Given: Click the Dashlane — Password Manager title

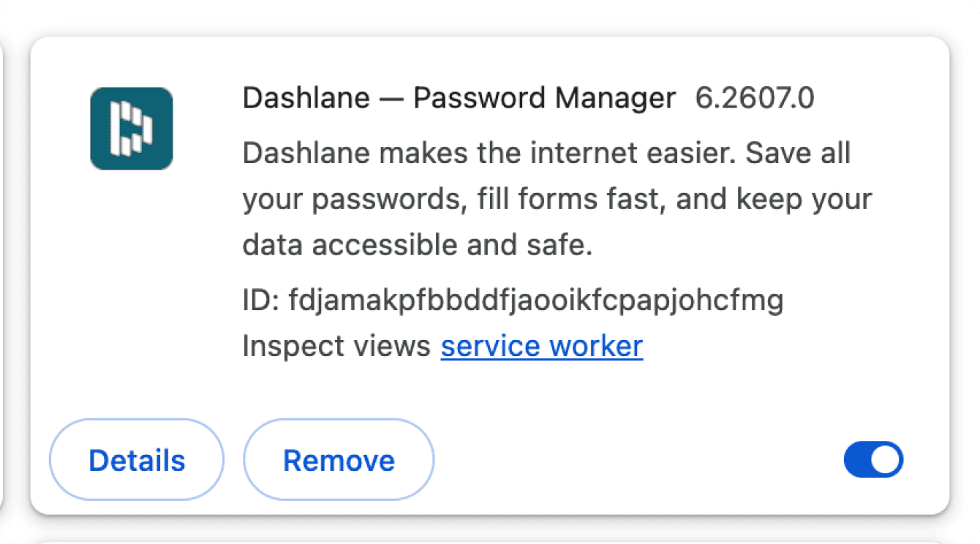Looking at the screenshot, I should click(x=459, y=98).
